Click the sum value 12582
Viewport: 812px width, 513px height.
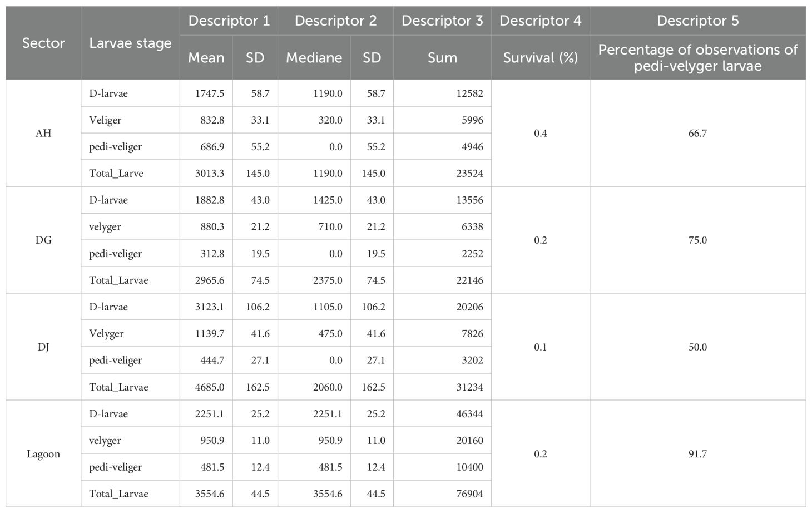pyautogui.click(x=469, y=93)
